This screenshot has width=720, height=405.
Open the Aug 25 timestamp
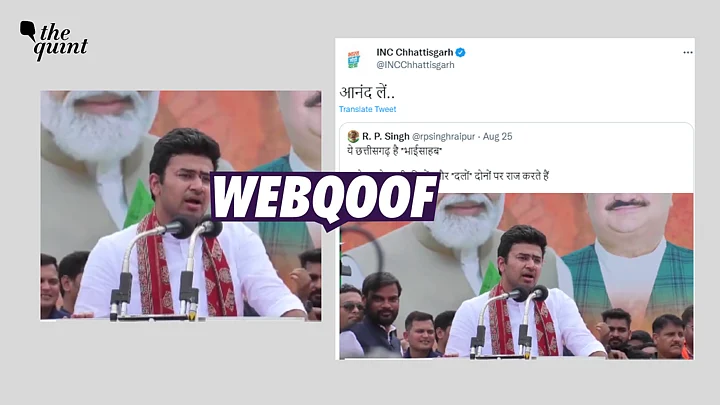pyautogui.click(x=497, y=136)
